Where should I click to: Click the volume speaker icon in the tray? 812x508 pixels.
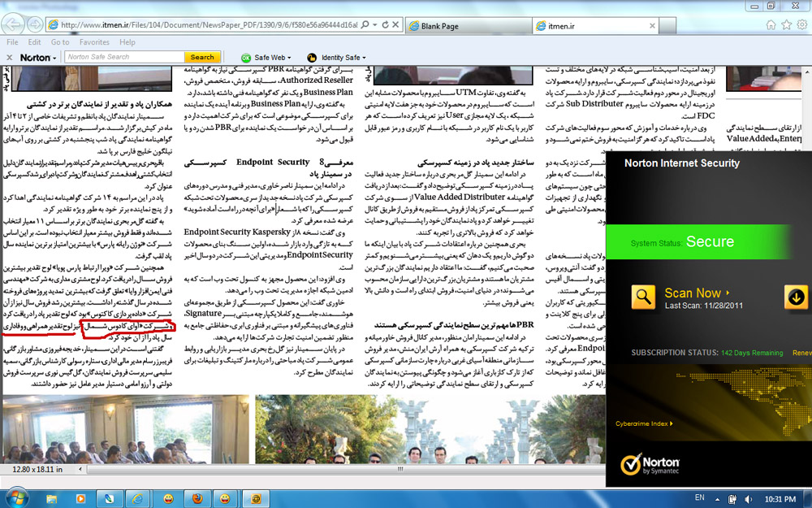pos(749,499)
